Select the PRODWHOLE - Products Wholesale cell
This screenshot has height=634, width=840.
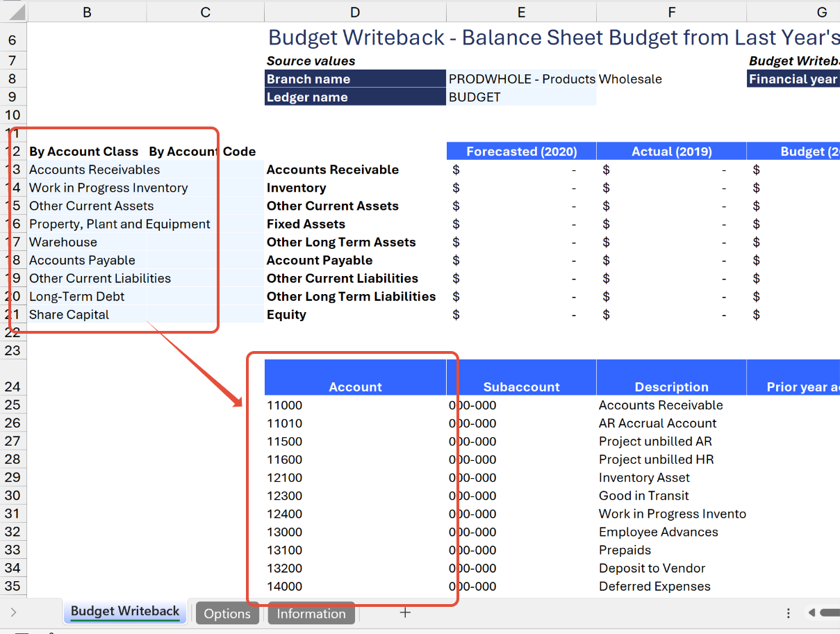pos(521,79)
